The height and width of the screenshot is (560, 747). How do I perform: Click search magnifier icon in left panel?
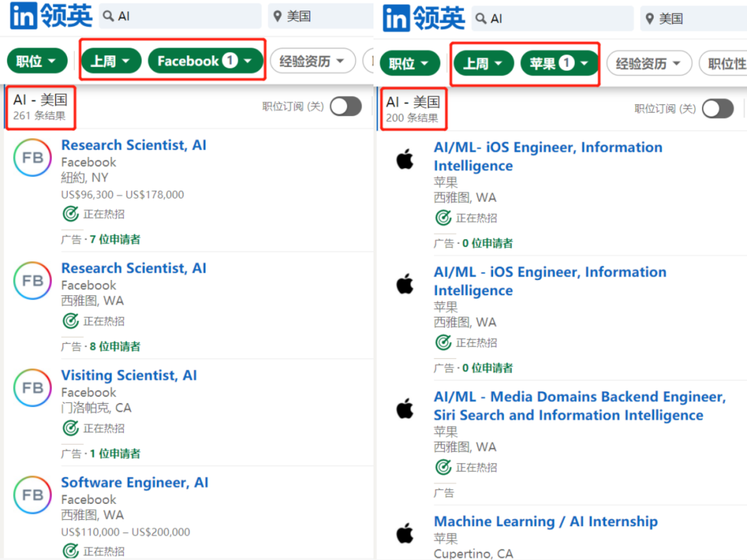tap(109, 16)
